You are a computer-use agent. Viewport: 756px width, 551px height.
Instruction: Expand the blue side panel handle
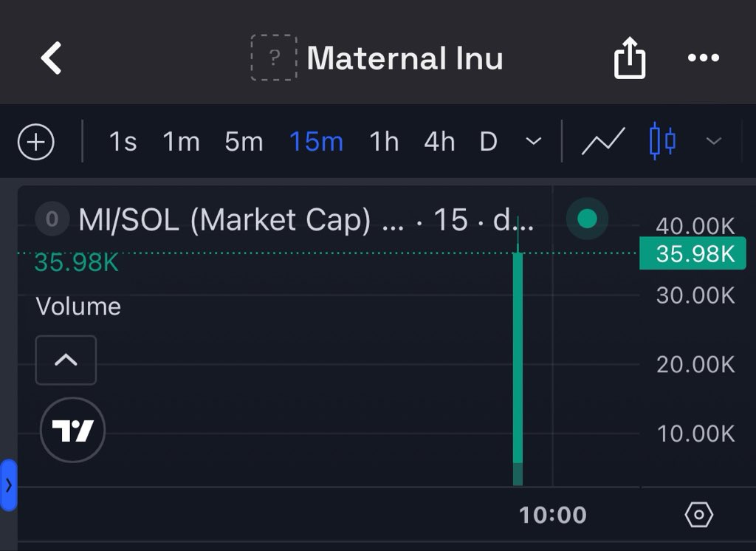[x=9, y=485]
